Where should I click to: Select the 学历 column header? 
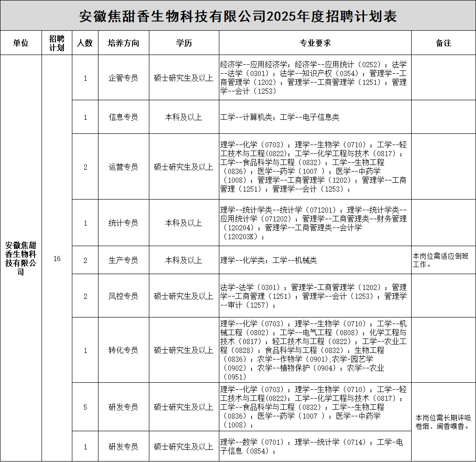tap(184, 43)
